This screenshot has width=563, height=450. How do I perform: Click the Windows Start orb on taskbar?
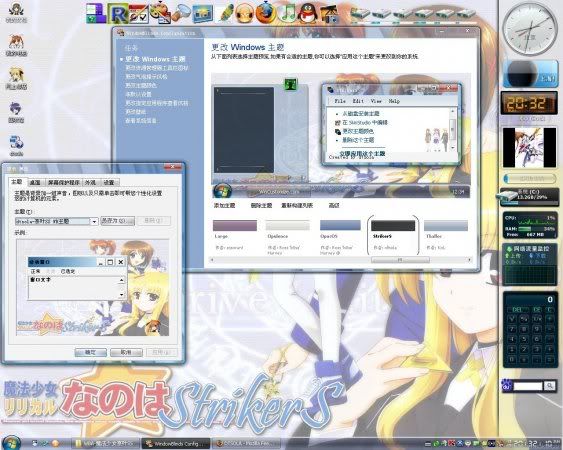coord(11,442)
